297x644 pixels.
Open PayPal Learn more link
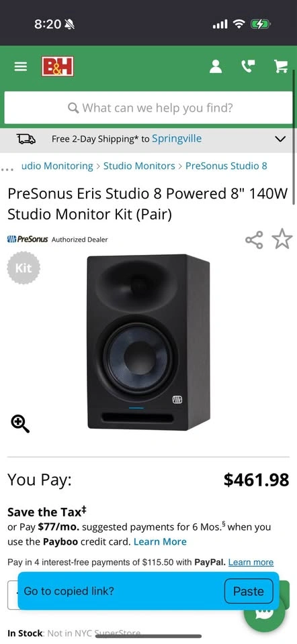[x=251, y=563]
